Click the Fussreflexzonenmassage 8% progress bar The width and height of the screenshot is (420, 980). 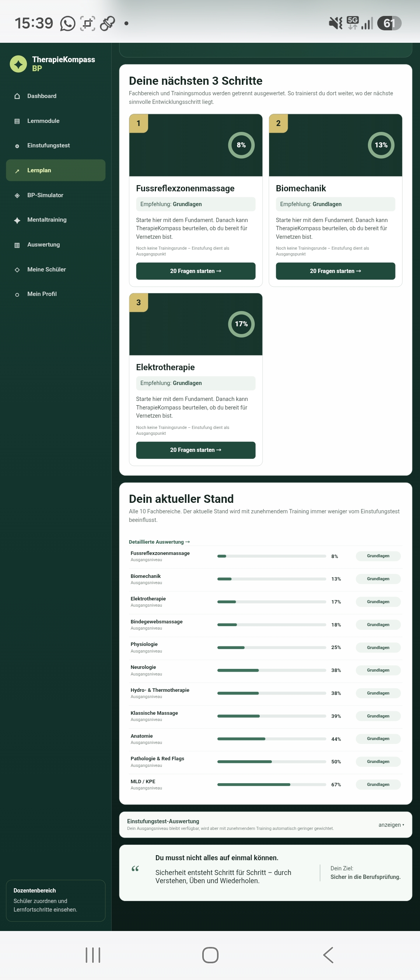[x=271, y=556]
